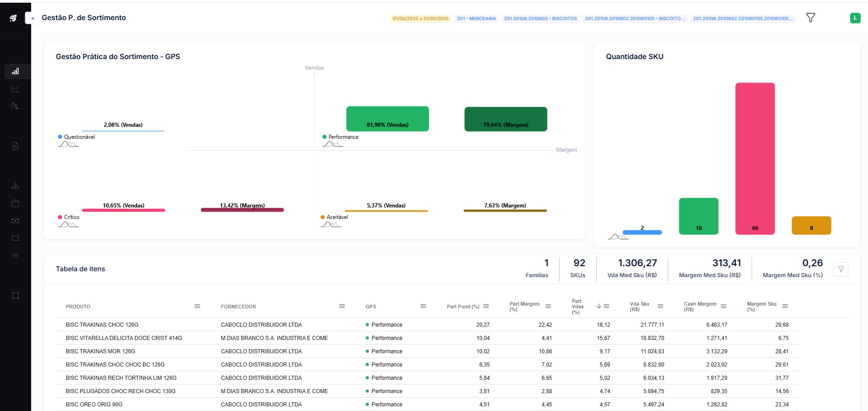Toggle the Performance legend item

343,137
